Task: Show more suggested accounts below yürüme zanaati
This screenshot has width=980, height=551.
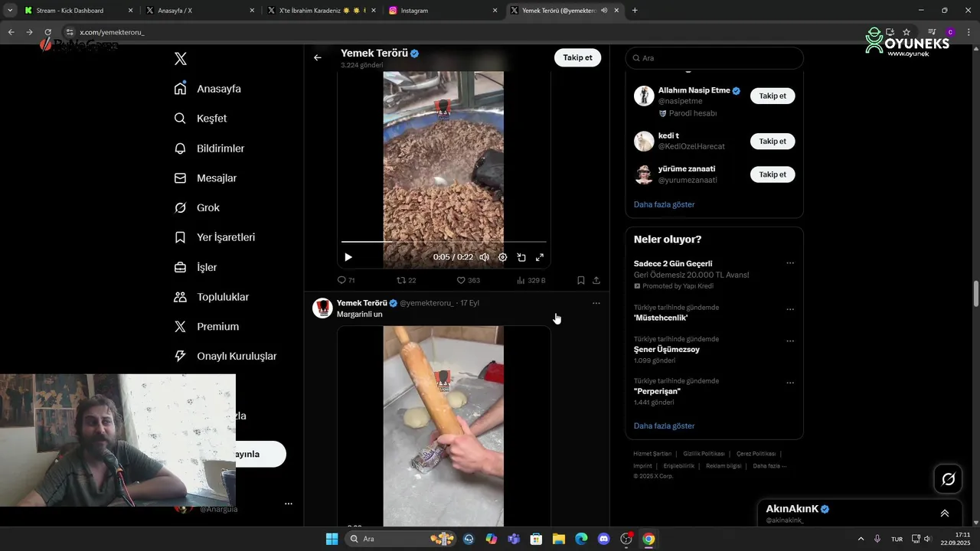Action: 664,204
